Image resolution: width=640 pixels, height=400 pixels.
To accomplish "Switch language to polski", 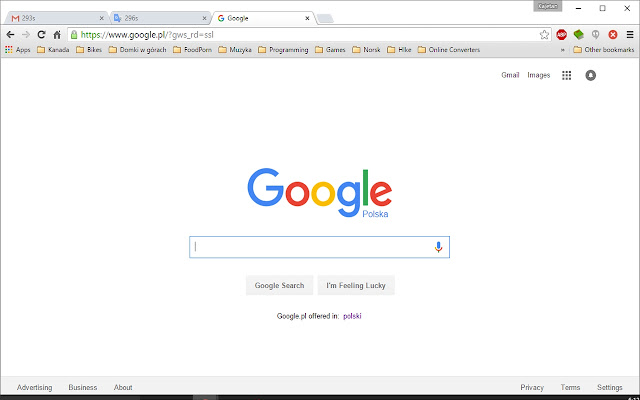I will pos(352,316).
